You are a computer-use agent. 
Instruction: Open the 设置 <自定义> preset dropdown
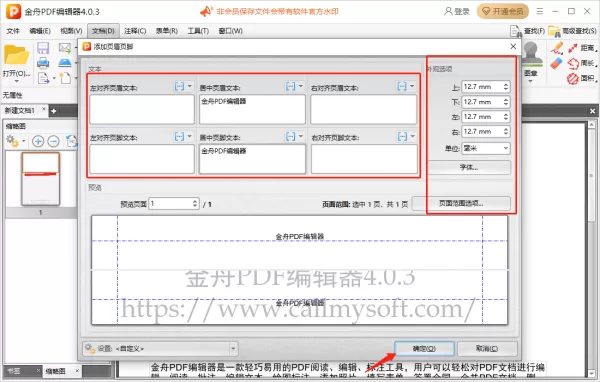pyautogui.click(x=160, y=349)
